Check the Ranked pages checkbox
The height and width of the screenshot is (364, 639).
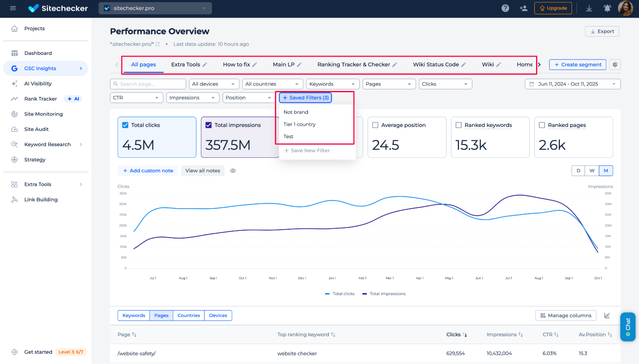coord(542,125)
